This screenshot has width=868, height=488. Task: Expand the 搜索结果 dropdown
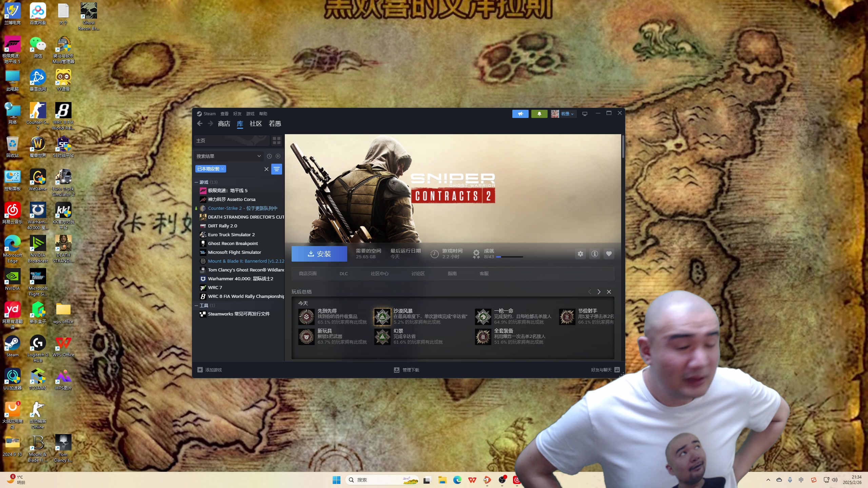pos(229,156)
